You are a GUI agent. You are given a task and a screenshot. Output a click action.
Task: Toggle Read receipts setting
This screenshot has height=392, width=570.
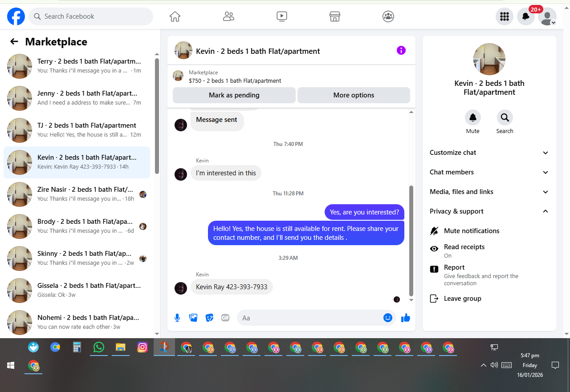coord(489,251)
